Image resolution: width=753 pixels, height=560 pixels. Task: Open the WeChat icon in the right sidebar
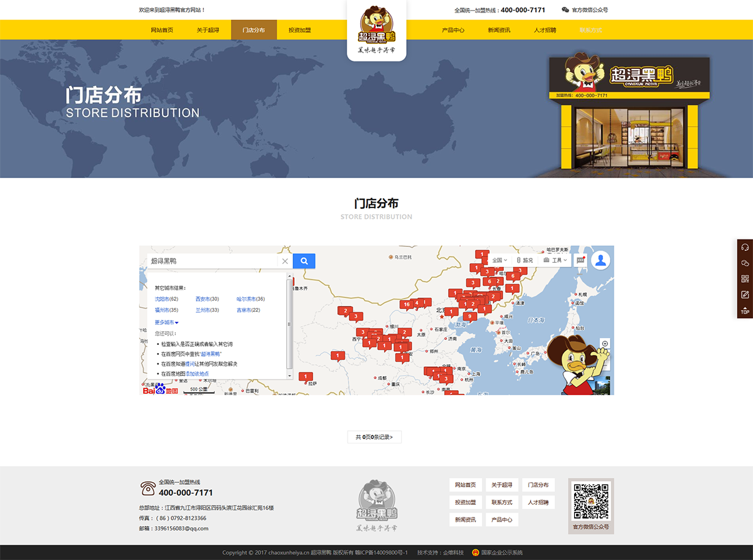click(x=745, y=263)
